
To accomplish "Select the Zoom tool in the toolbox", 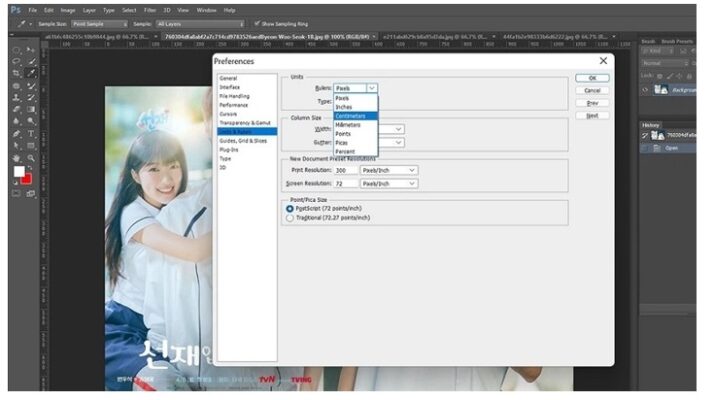I will pyautogui.click(x=31, y=157).
